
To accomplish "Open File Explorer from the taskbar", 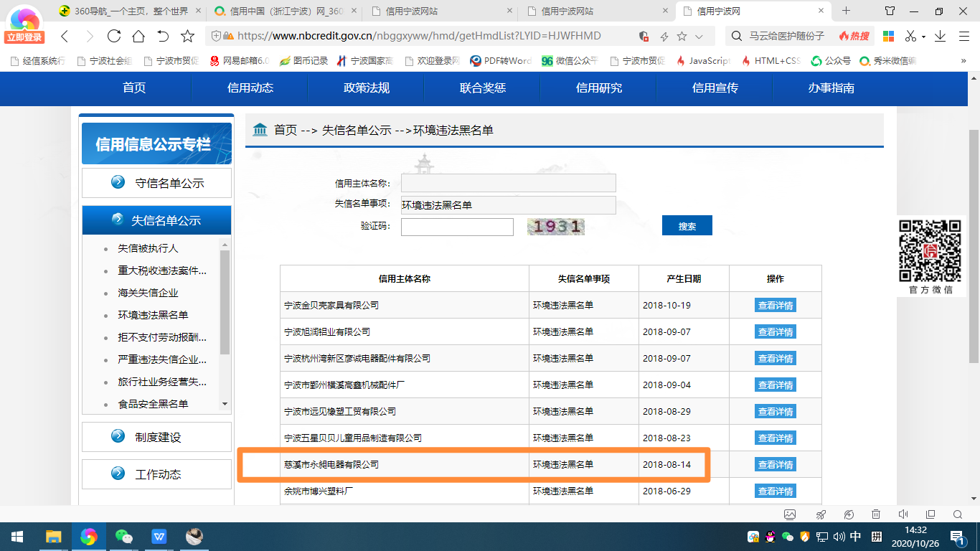I will 54,537.
